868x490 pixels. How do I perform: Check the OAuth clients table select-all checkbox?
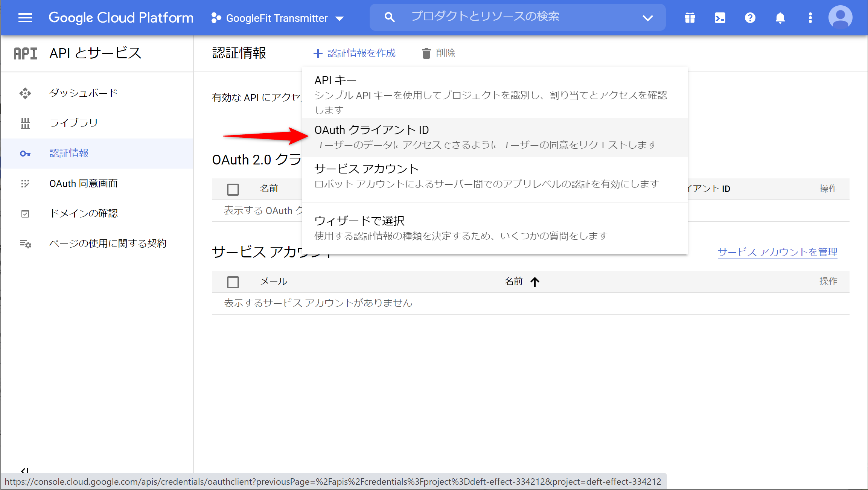point(233,189)
